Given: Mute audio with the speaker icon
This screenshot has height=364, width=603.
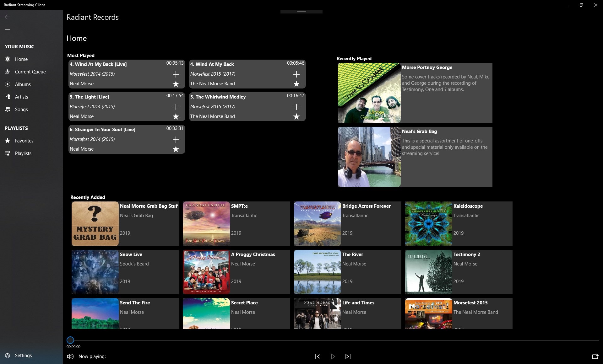Looking at the screenshot, I should click(x=70, y=356).
